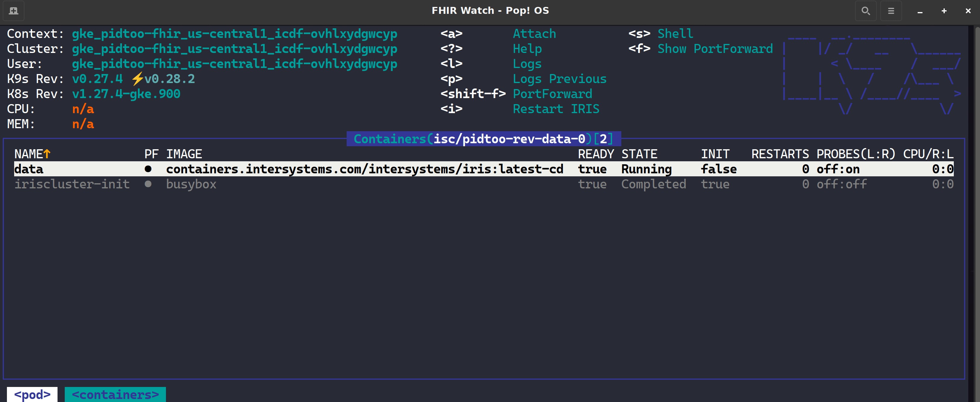Click the terminal search magnifier icon
This screenshot has height=402, width=980.
pos(866,11)
